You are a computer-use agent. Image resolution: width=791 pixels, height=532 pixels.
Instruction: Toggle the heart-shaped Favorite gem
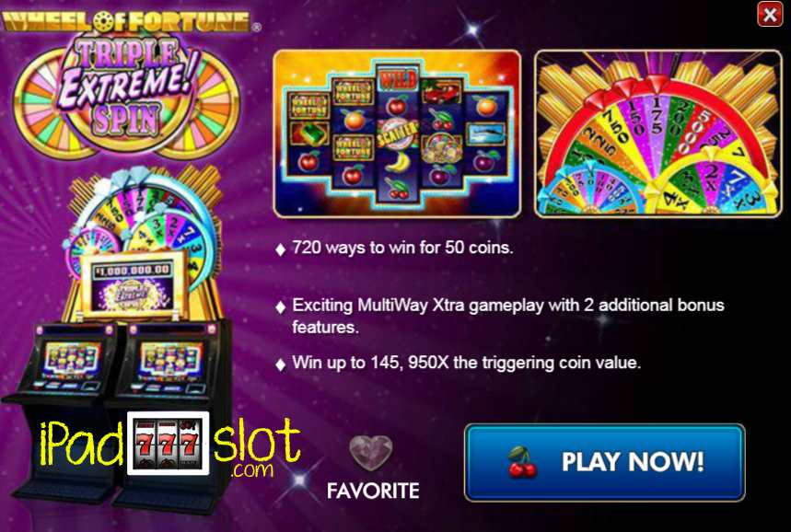[371, 452]
